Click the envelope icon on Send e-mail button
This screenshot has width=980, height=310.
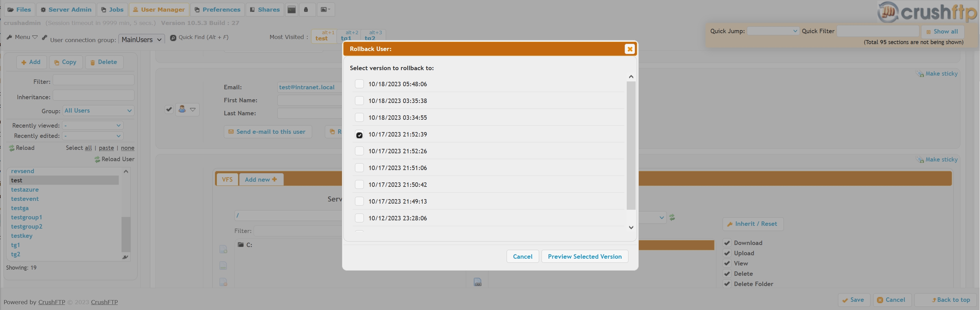[231, 132]
